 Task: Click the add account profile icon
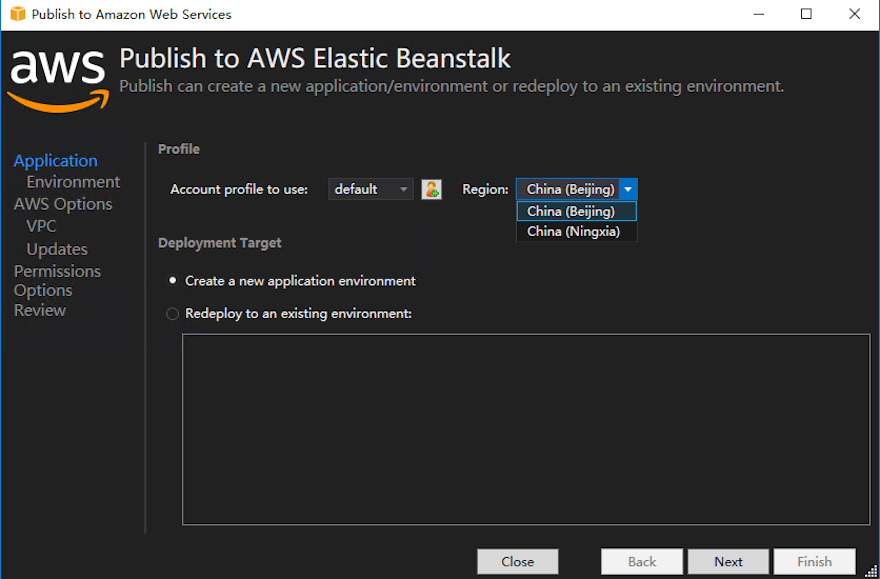431,190
